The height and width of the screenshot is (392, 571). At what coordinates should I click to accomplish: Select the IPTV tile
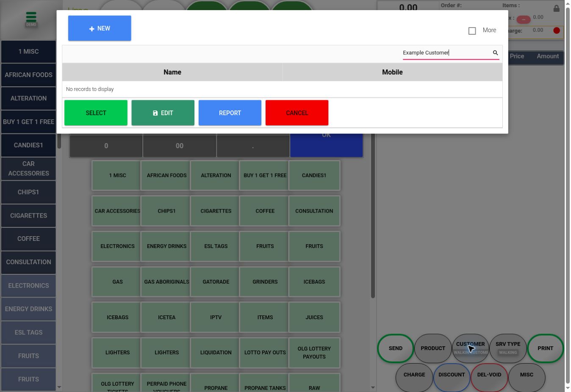click(x=216, y=317)
